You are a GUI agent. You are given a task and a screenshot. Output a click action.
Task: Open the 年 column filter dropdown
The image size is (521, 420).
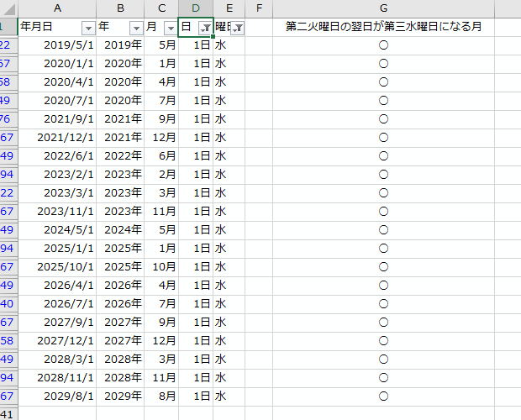click(136, 29)
